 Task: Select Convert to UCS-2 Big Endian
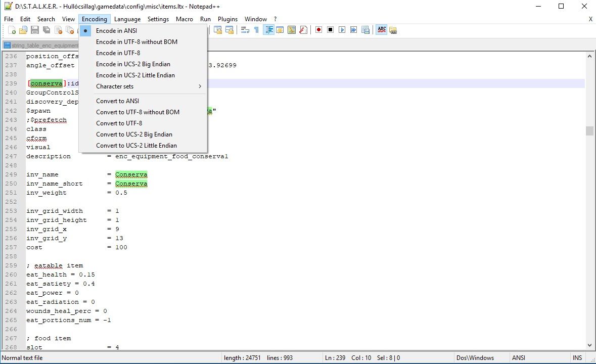143,134
